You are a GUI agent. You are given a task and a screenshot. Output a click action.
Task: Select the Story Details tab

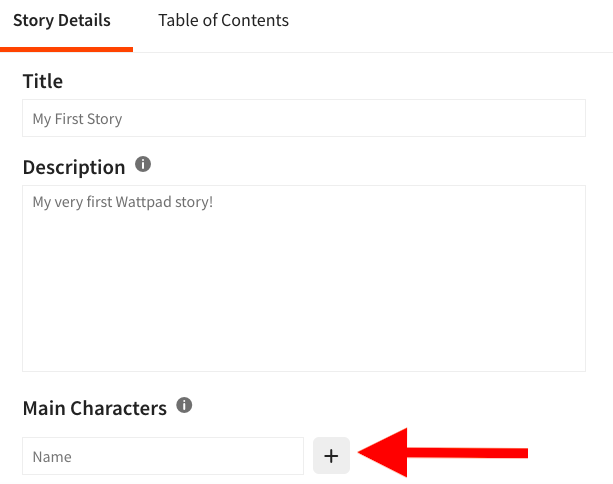pyautogui.click(x=62, y=20)
